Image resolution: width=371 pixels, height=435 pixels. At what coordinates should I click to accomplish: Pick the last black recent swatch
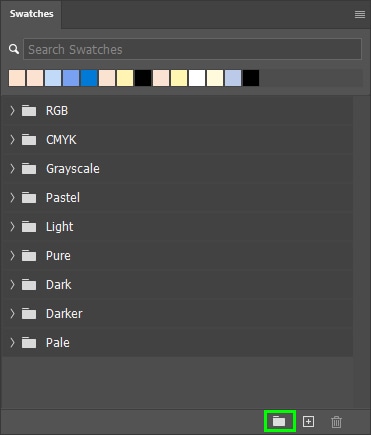[x=251, y=78]
